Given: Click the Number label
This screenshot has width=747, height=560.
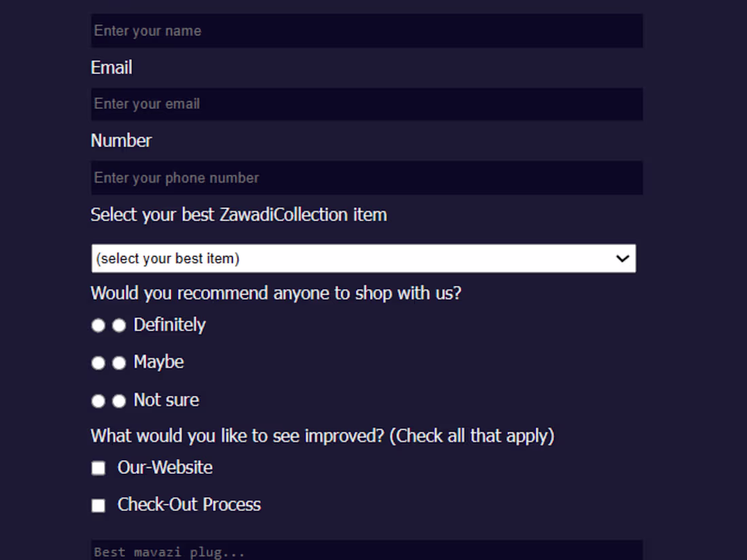Looking at the screenshot, I should [121, 141].
